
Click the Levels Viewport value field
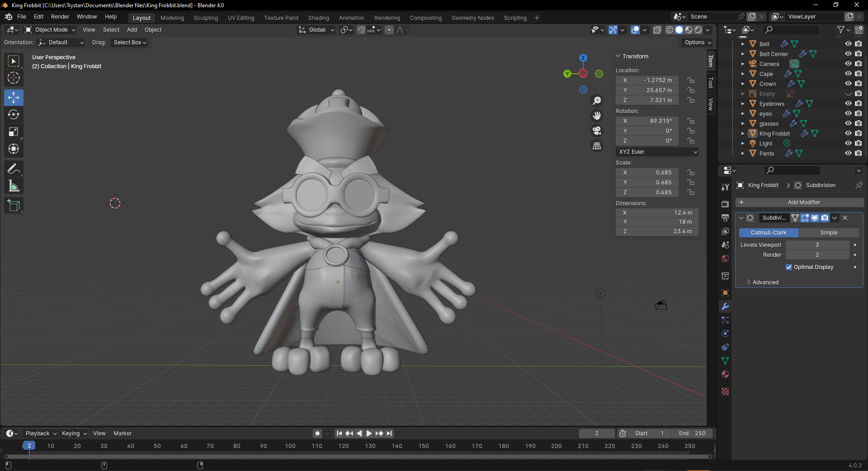[817, 245]
